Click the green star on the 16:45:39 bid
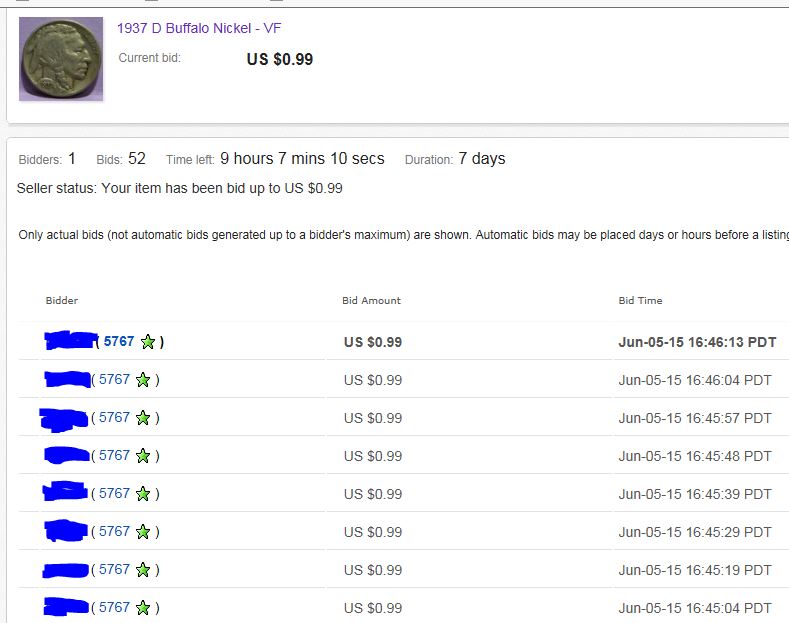Screen dimensions: 789x623 click(x=143, y=494)
